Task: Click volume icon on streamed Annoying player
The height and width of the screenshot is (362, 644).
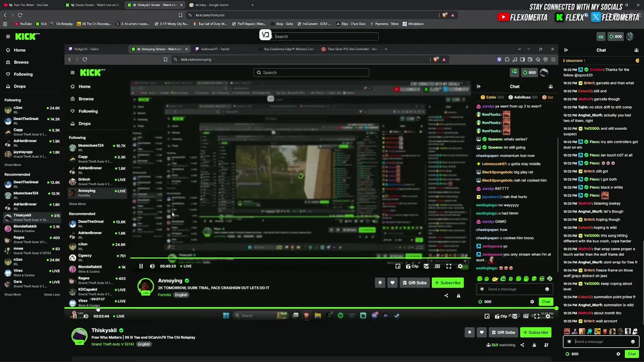Action: click(152, 266)
